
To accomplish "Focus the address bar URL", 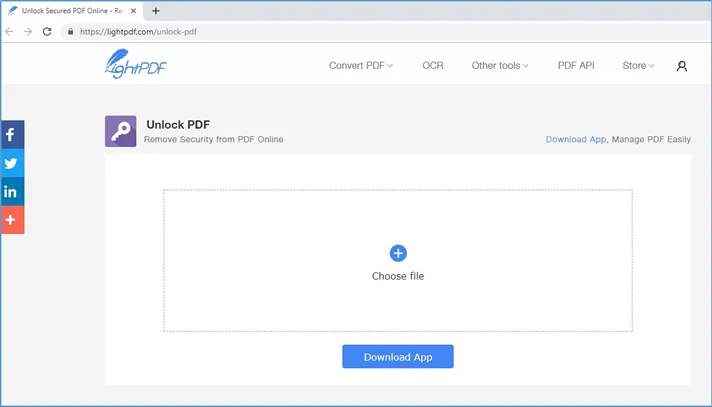I will 138,32.
